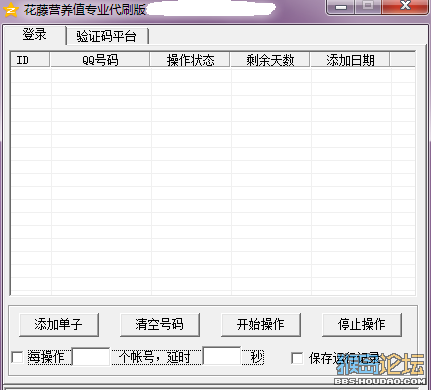Viewport: 431px width, 390px height.
Task: Focus the delay seconds input field
Action: pos(222,356)
